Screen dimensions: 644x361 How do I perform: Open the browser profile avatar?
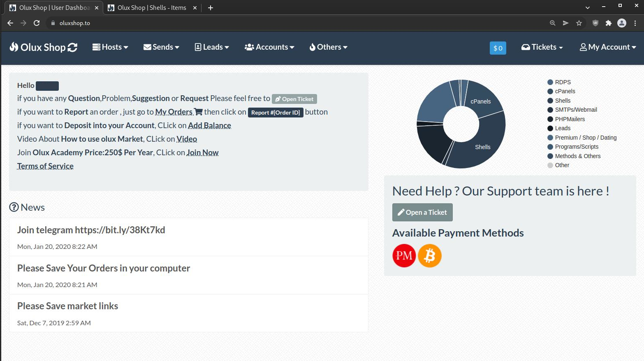pos(622,23)
